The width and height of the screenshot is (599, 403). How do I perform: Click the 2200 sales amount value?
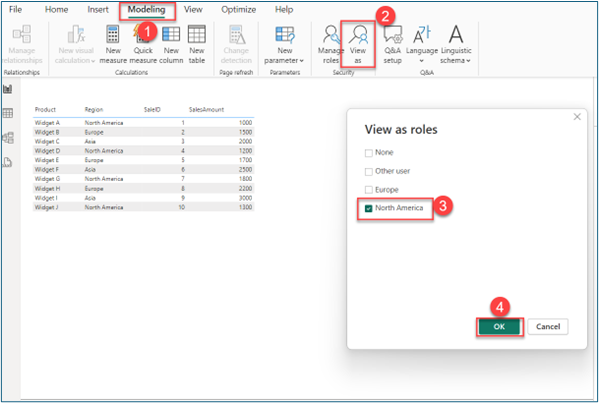[x=245, y=189]
